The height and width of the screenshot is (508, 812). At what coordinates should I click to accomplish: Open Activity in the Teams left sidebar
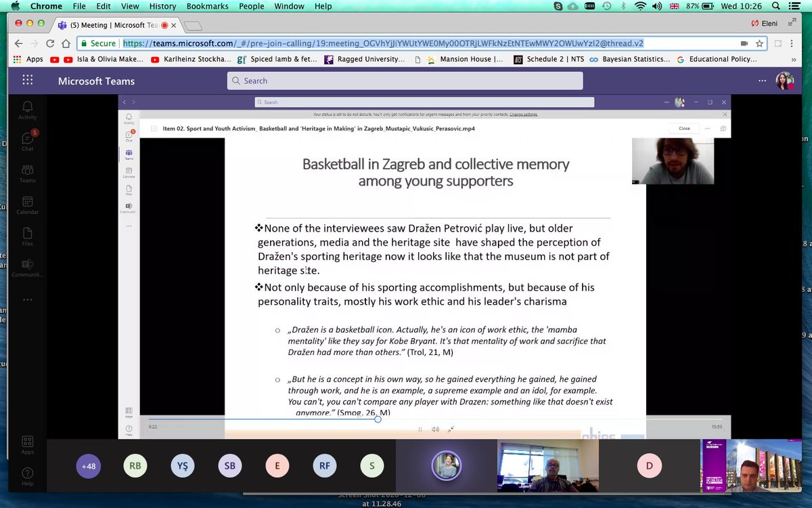click(27, 110)
